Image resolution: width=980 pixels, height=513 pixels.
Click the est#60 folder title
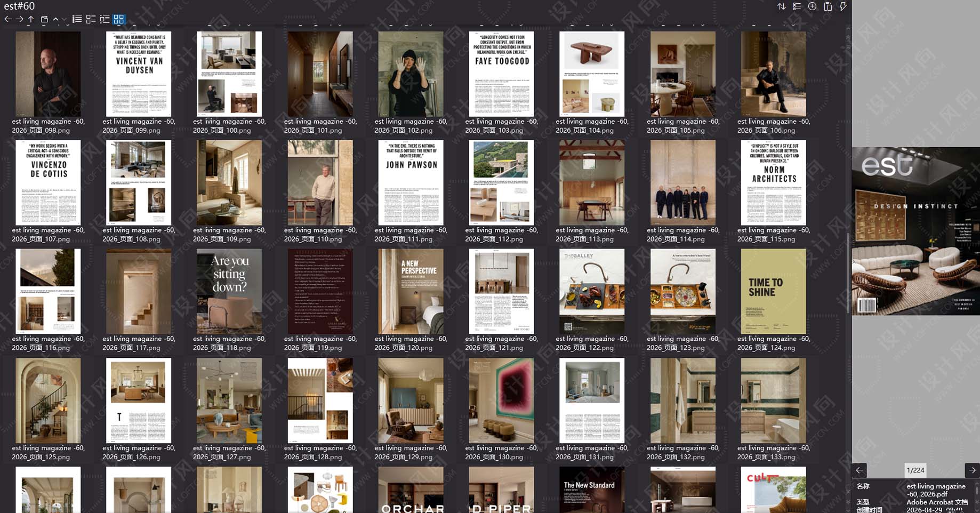(19, 6)
